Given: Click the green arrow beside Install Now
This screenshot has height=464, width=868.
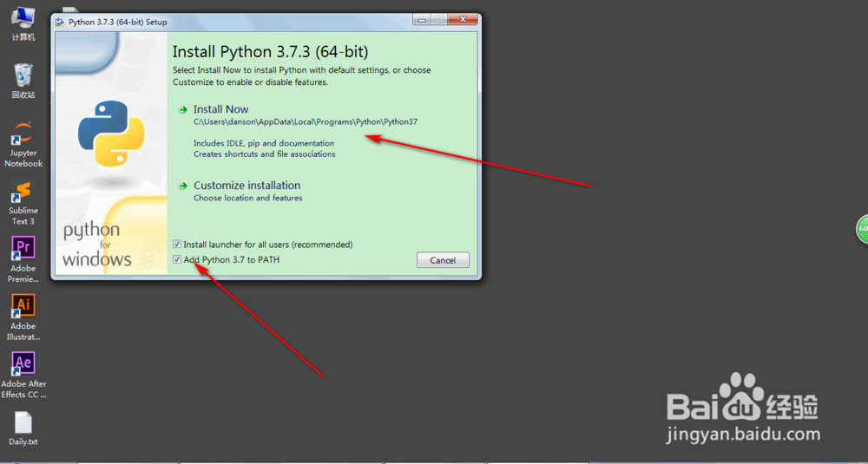Looking at the screenshot, I should tap(182, 110).
